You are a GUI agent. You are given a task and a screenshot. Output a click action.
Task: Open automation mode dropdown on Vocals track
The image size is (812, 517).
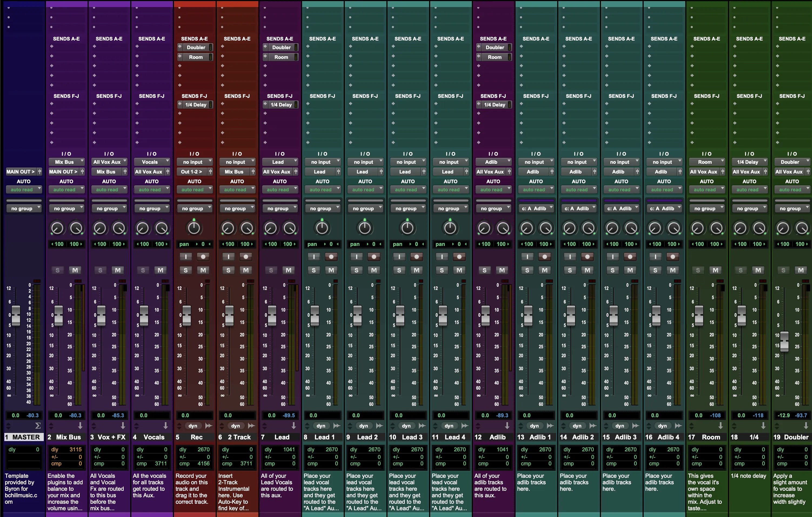coord(151,189)
